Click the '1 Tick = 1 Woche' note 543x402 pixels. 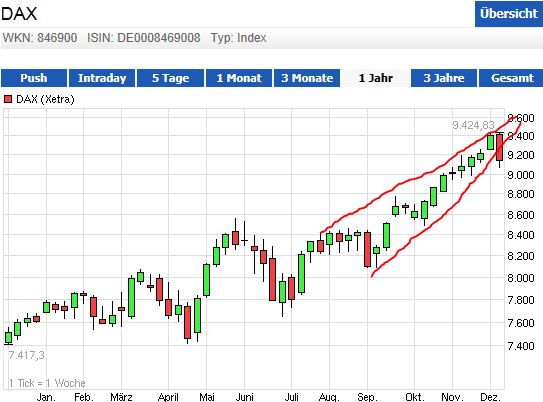[47, 383]
